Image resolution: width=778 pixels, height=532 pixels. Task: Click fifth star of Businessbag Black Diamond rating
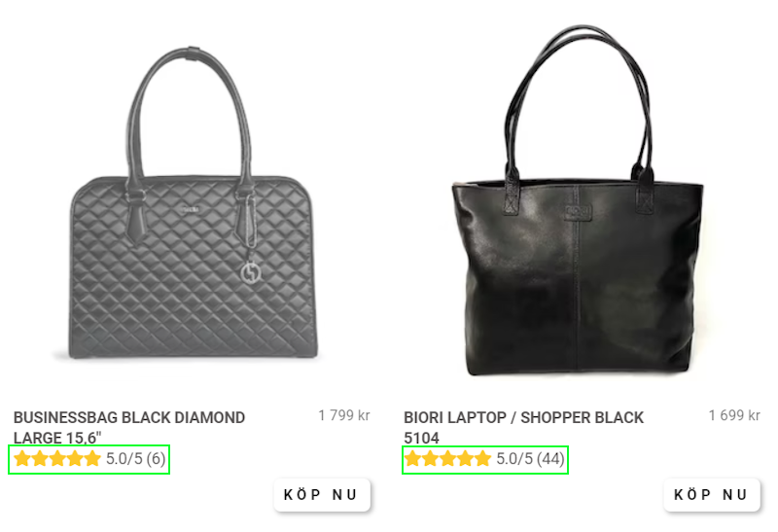[x=92, y=458]
